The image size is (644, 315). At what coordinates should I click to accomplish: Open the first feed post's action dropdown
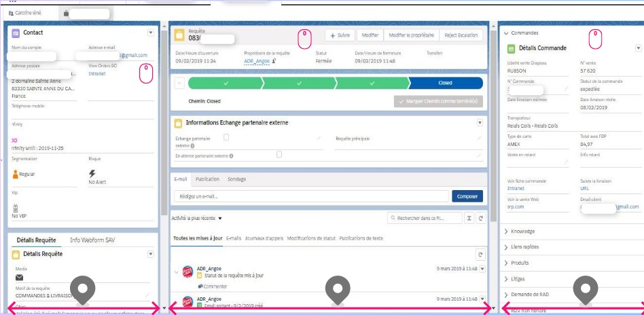pyautogui.click(x=482, y=269)
